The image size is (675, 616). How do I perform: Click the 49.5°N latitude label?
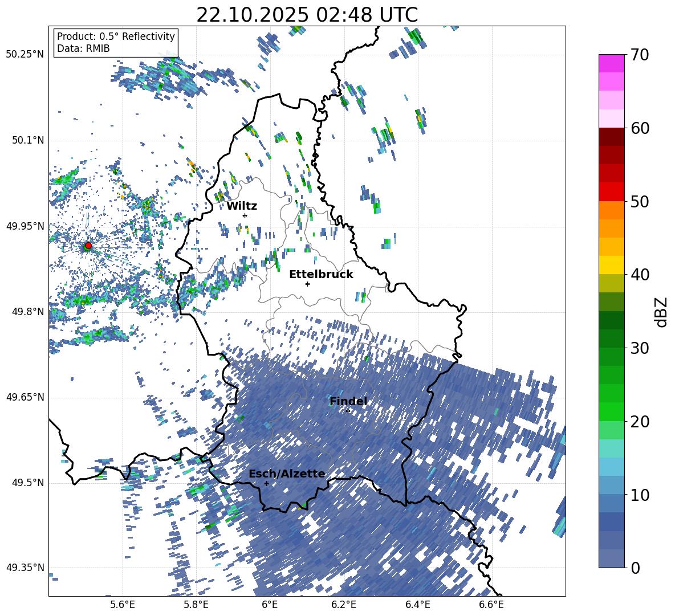point(27,483)
